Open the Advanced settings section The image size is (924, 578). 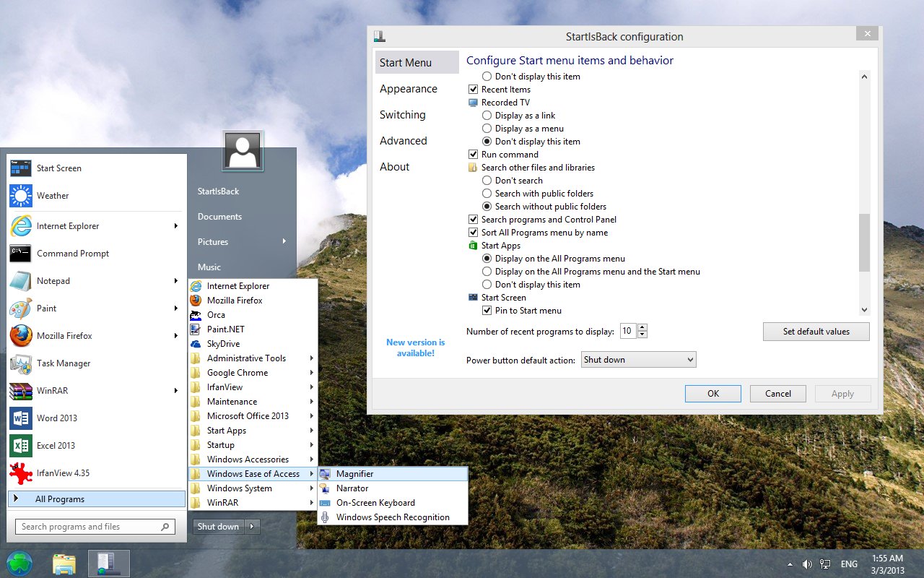pos(404,140)
